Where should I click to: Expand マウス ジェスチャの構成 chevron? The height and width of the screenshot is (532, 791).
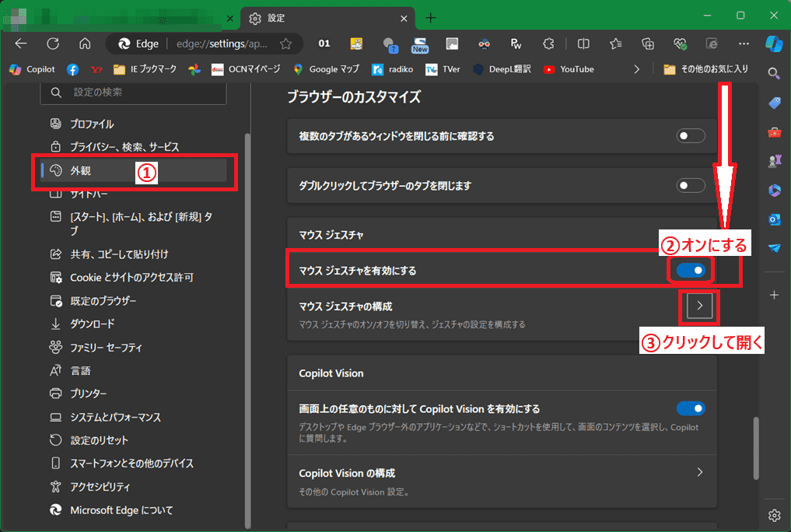700,306
